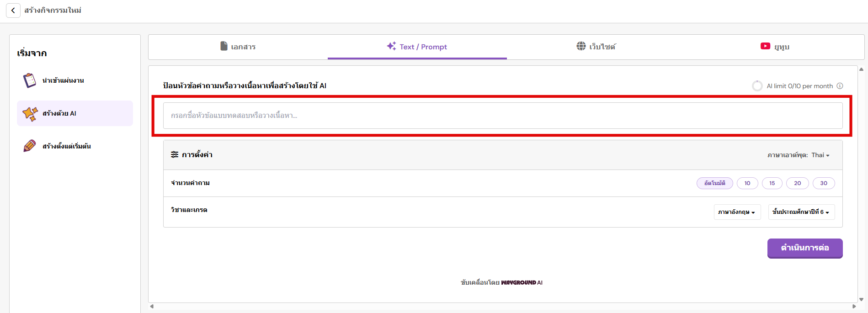Set question count to 30
The height and width of the screenshot is (313, 868).
(824, 183)
